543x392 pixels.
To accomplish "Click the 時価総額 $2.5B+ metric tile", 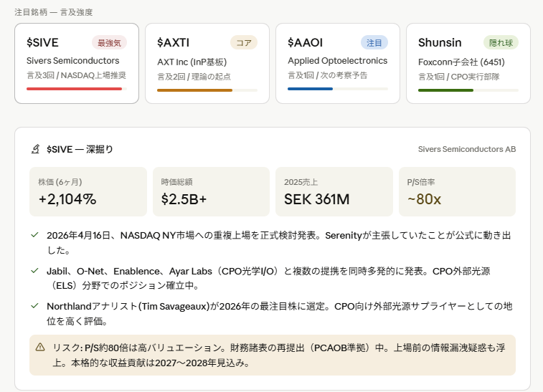I will click(x=211, y=191).
